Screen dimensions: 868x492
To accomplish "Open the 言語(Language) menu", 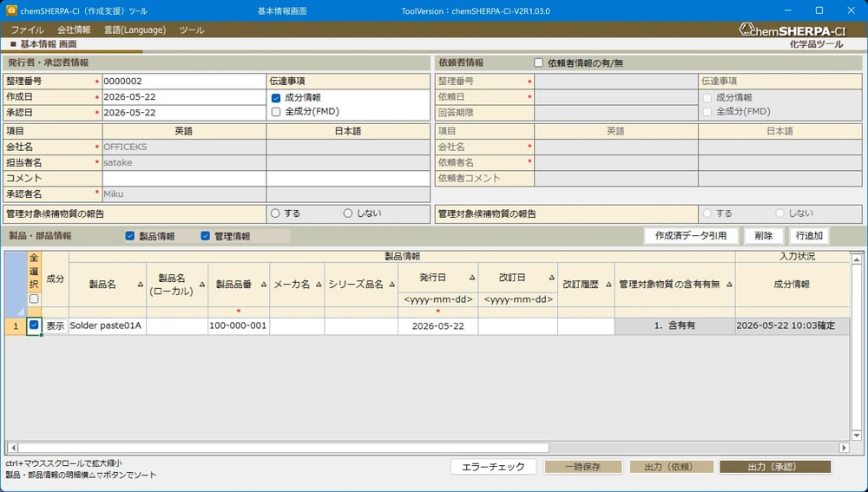I will (135, 30).
